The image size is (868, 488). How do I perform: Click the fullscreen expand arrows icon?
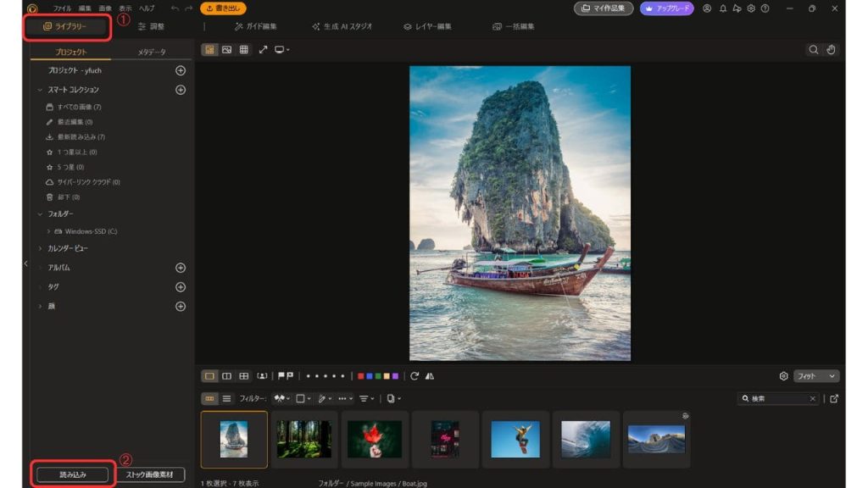[263, 50]
